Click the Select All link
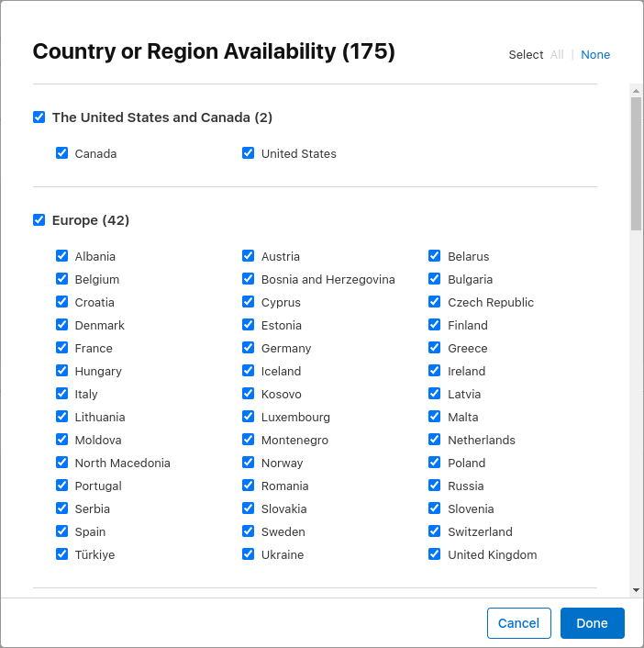This screenshot has height=648, width=644. (x=557, y=55)
